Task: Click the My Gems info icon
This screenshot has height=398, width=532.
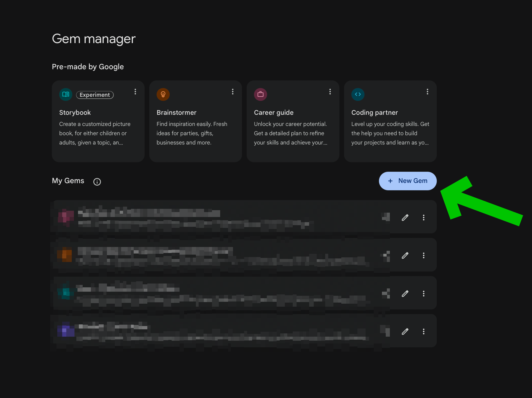Action: click(97, 182)
